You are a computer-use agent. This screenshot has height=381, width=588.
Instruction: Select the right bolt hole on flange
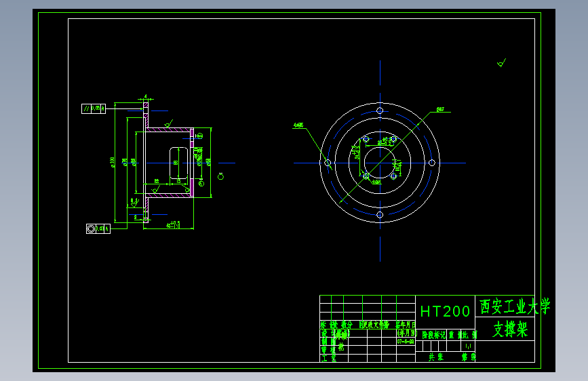pyautogui.click(x=432, y=163)
